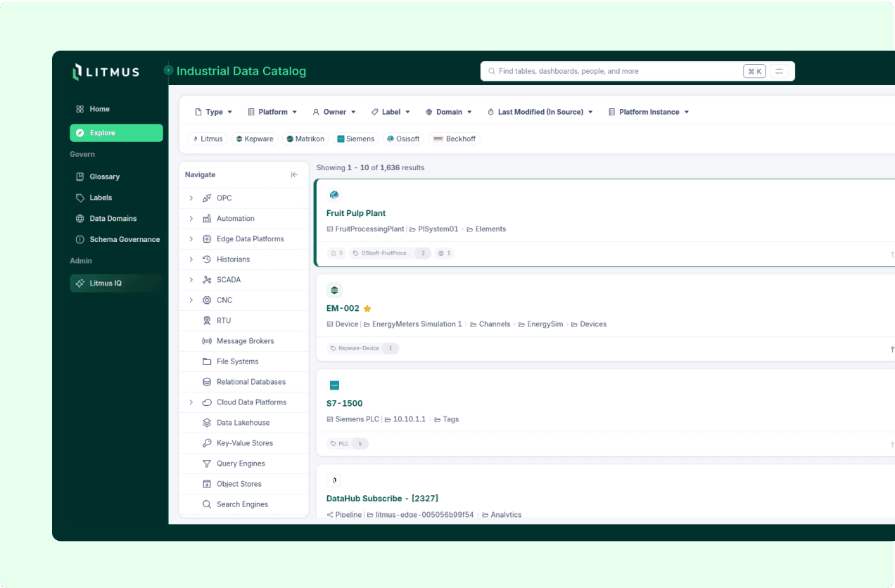Open the Owner filter dropdown
Viewport: 895px width, 588px height.
tap(334, 112)
